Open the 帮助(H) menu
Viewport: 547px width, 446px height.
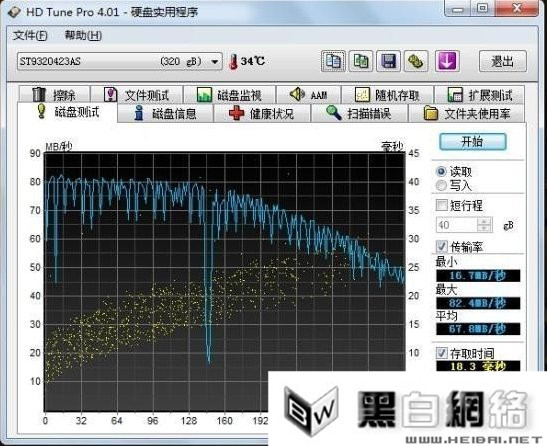pos(83,35)
